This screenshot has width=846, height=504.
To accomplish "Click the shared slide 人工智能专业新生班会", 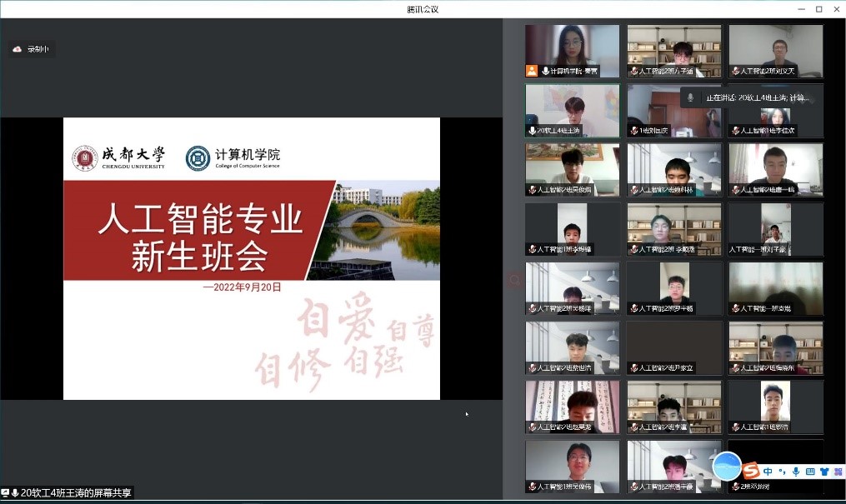I will [x=251, y=258].
